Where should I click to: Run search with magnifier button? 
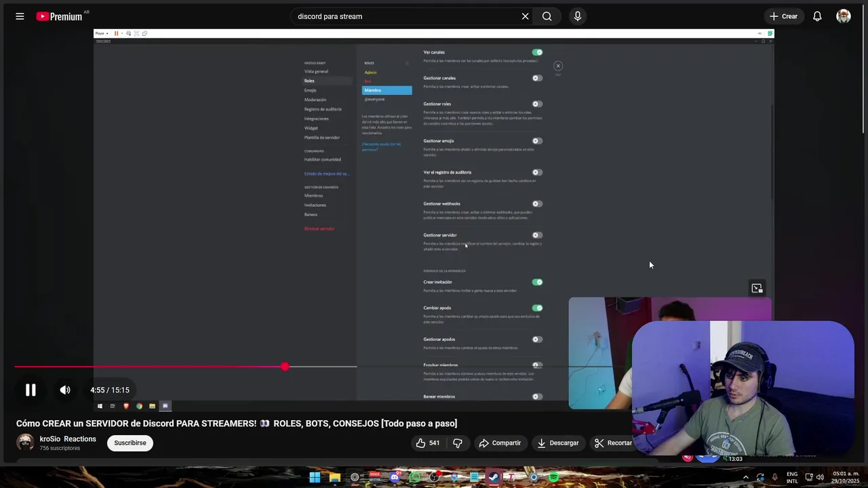pos(547,16)
